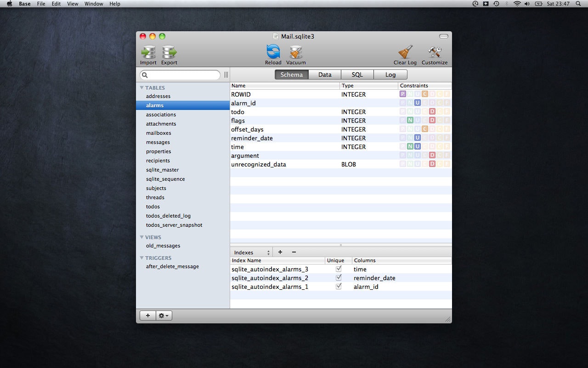This screenshot has height=368, width=588.
Task: Open the Customize toolbar icon
Action: coord(434,52)
